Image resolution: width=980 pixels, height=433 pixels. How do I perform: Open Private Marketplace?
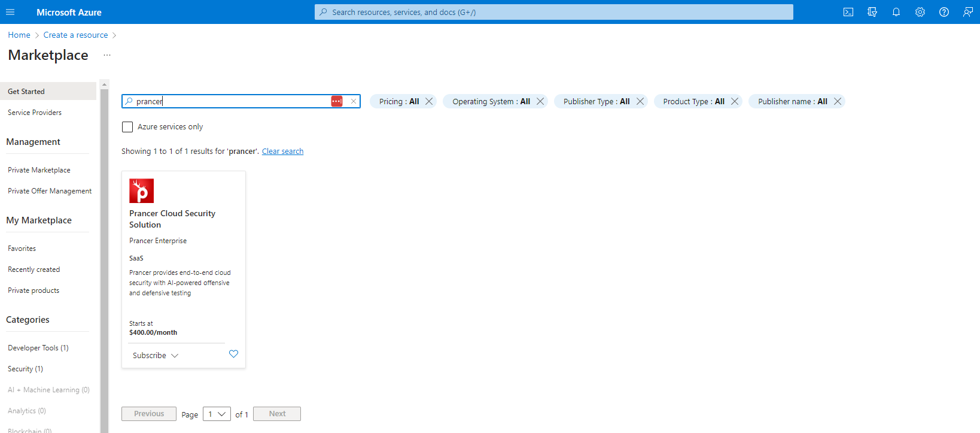pyautogui.click(x=39, y=170)
